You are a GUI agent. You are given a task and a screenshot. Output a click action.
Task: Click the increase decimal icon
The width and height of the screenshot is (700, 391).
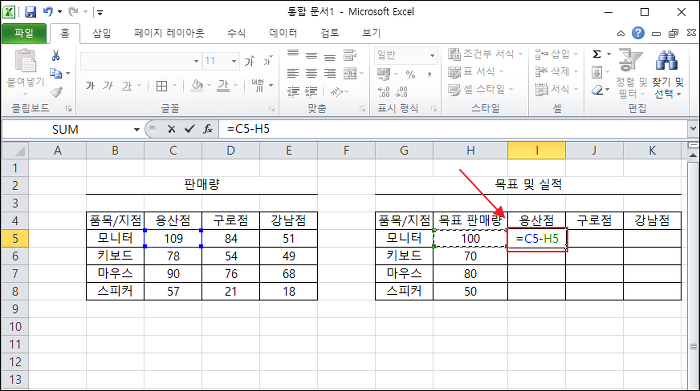pyautogui.click(x=383, y=91)
